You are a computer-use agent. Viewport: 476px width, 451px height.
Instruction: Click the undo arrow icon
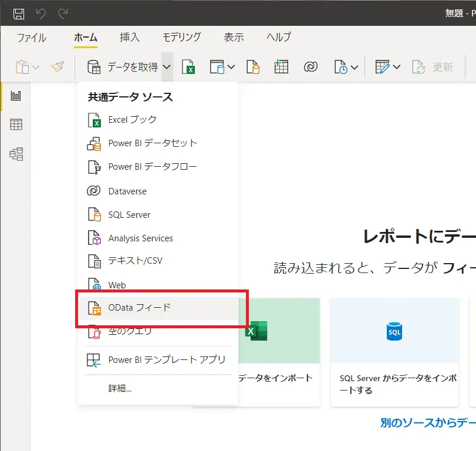(40, 14)
